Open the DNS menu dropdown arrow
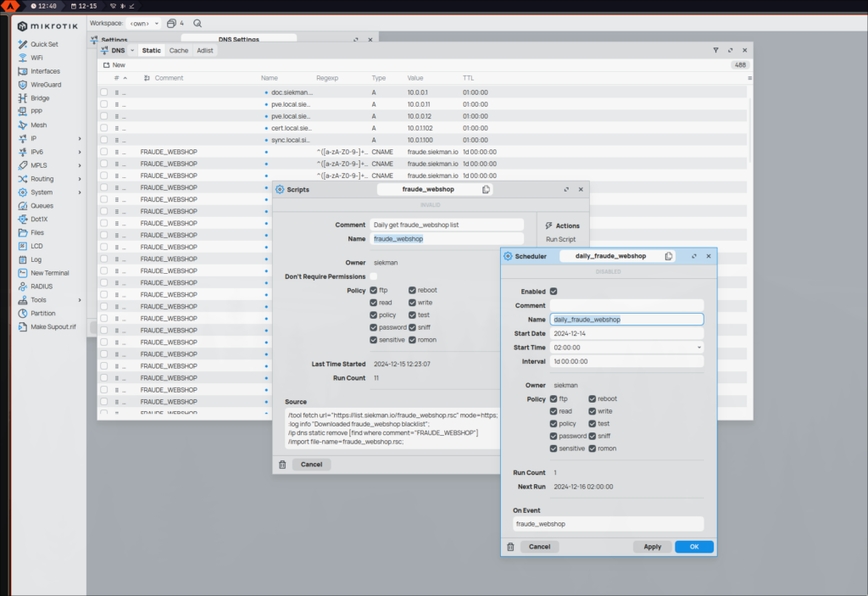The width and height of the screenshot is (868, 596). (x=132, y=50)
